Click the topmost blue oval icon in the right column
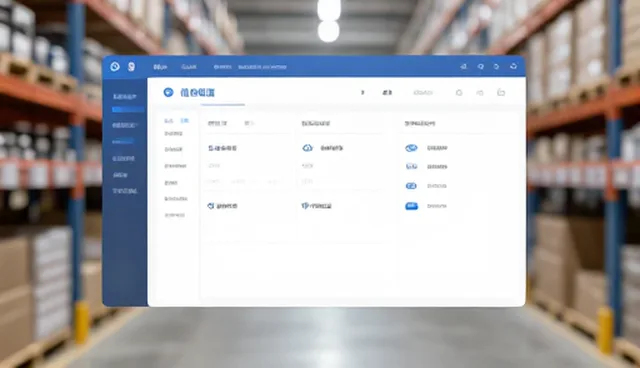Viewport: 640px width, 368px height. (x=411, y=148)
